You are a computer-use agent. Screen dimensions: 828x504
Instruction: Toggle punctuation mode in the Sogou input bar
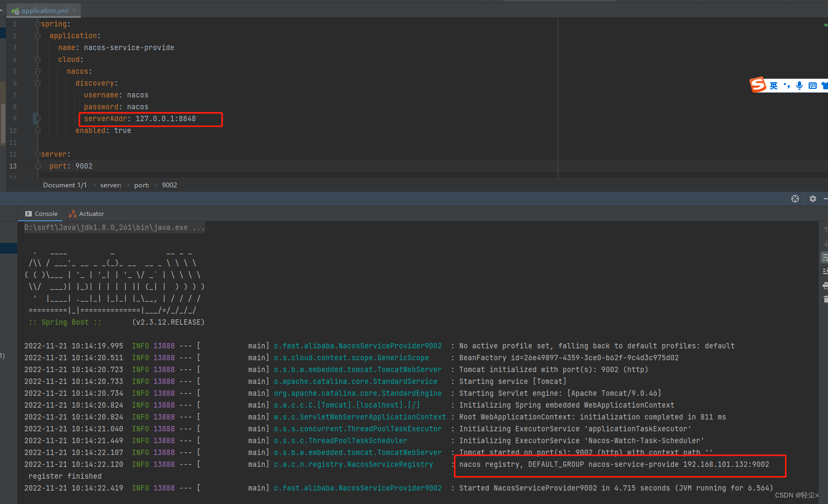click(787, 85)
